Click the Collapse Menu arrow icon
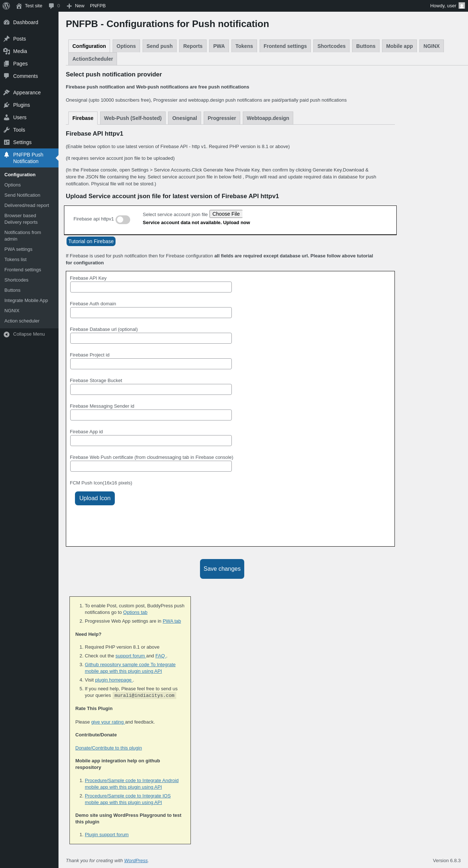This screenshot has height=868, width=468. 7,334
